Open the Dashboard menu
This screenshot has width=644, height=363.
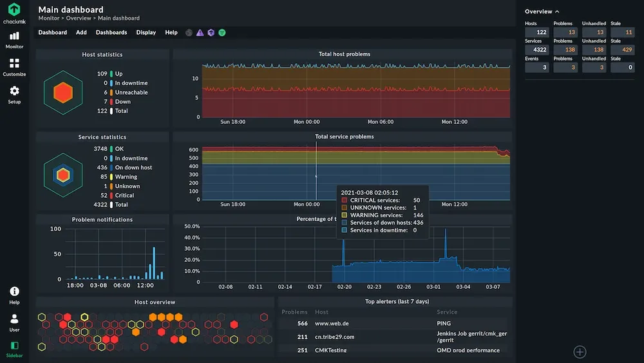pos(53,32)
